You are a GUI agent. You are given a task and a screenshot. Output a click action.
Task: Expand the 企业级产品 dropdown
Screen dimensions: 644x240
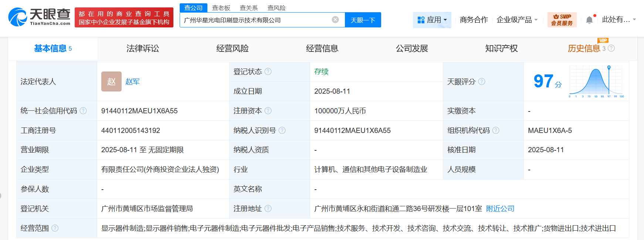click(517, 20)
